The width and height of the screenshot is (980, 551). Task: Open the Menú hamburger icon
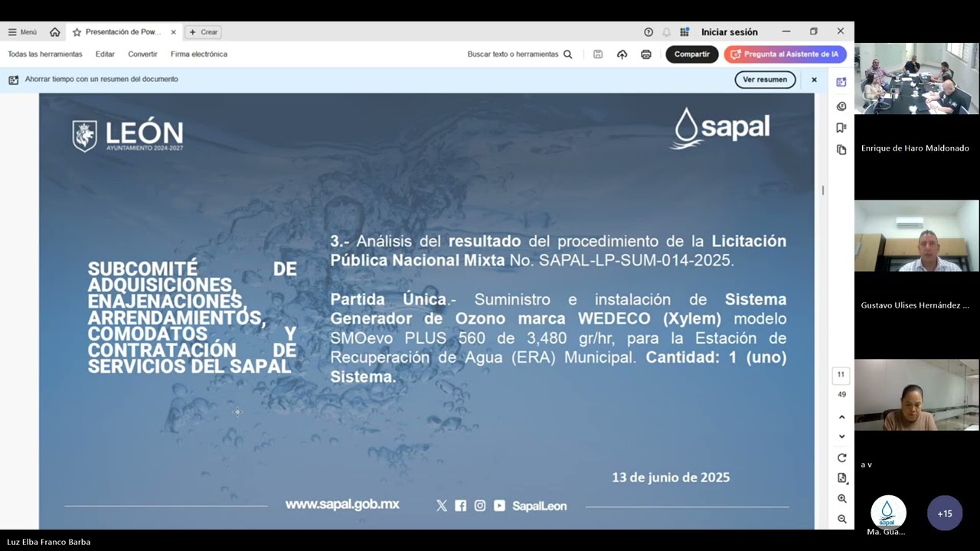[x=12, y=32]
